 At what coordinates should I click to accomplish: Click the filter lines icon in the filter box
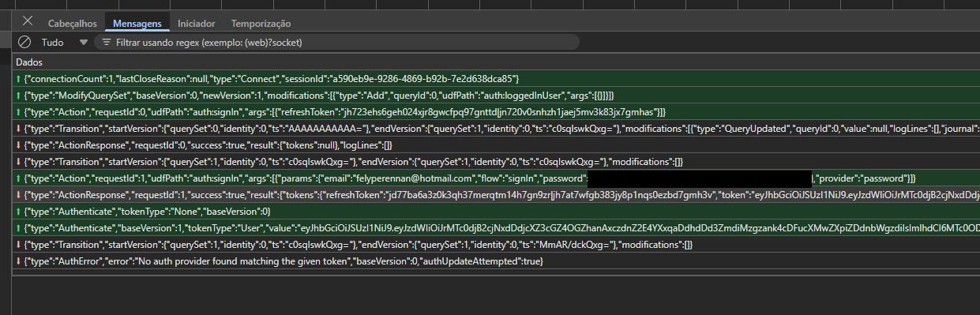coord(106,42)
